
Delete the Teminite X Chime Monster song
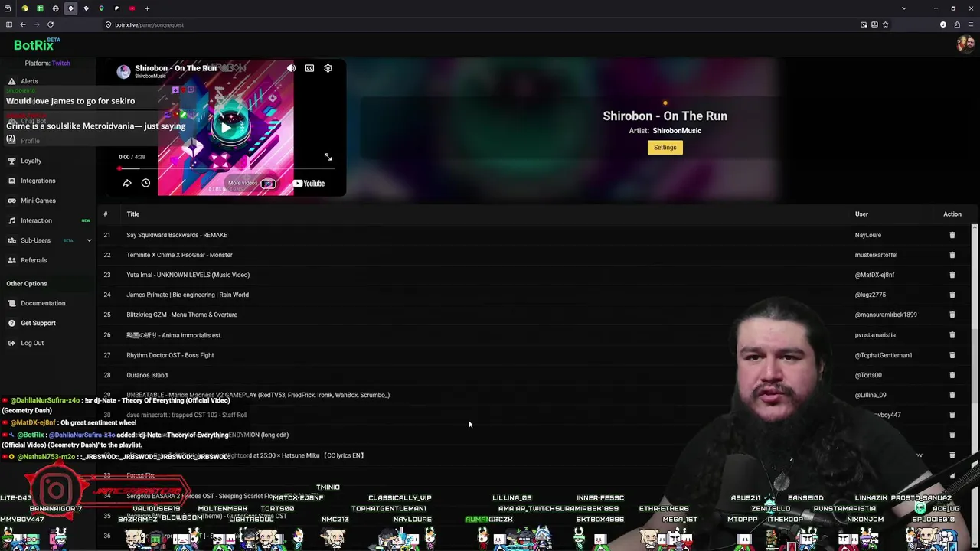[x=952, y=255]
